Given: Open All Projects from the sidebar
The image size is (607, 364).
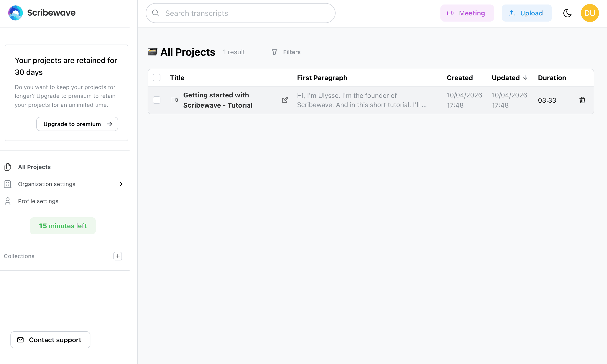Looking at the screenshot, I should 34,167.
